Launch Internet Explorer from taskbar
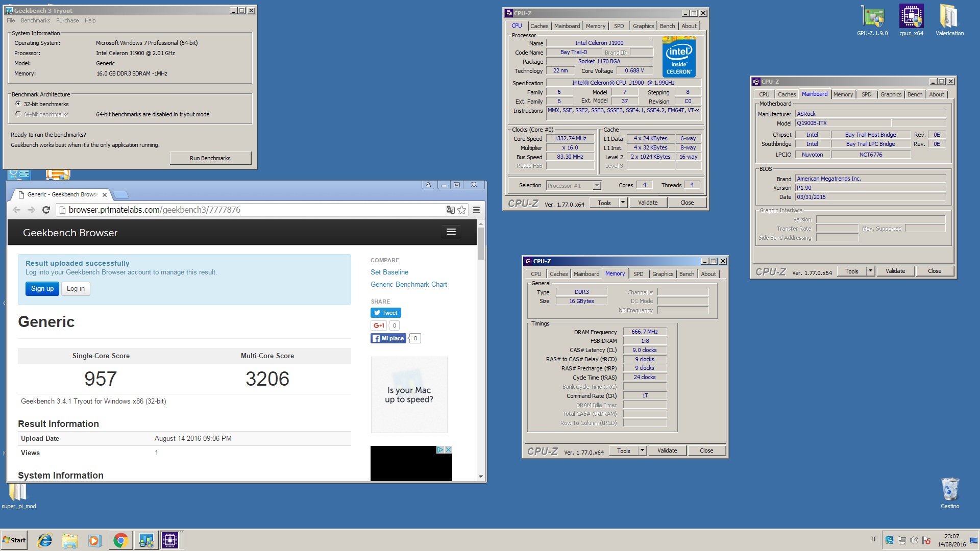The height and width of the screenshot is (551, 980). [45, 540]
